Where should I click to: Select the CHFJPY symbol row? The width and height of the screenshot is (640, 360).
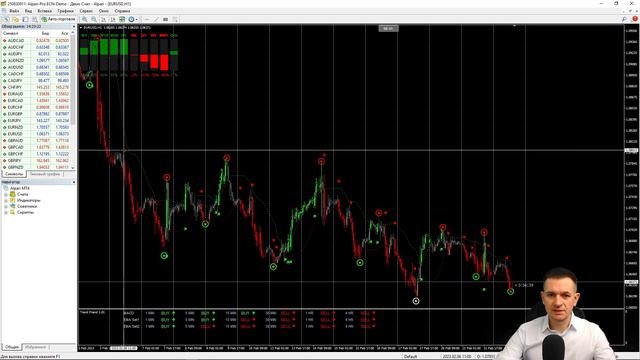point(36,87)
